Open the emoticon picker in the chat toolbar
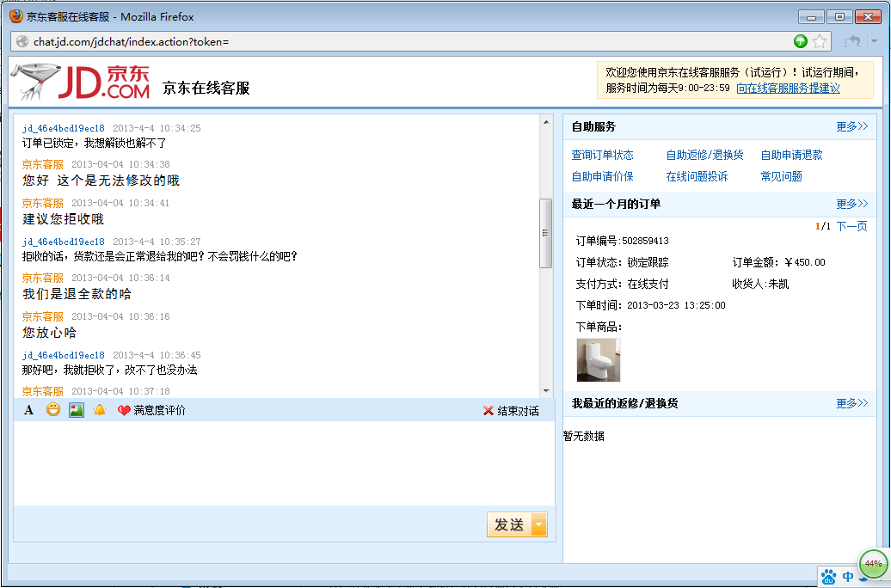 [x=53, y=410]
